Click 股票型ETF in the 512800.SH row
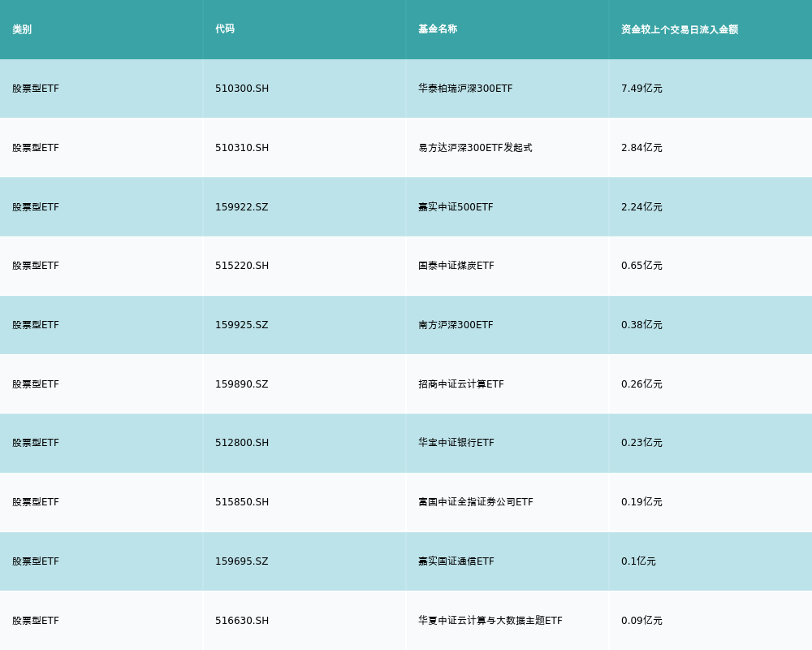Viewport: 812px width, 650px height. (x=36, y=443)
